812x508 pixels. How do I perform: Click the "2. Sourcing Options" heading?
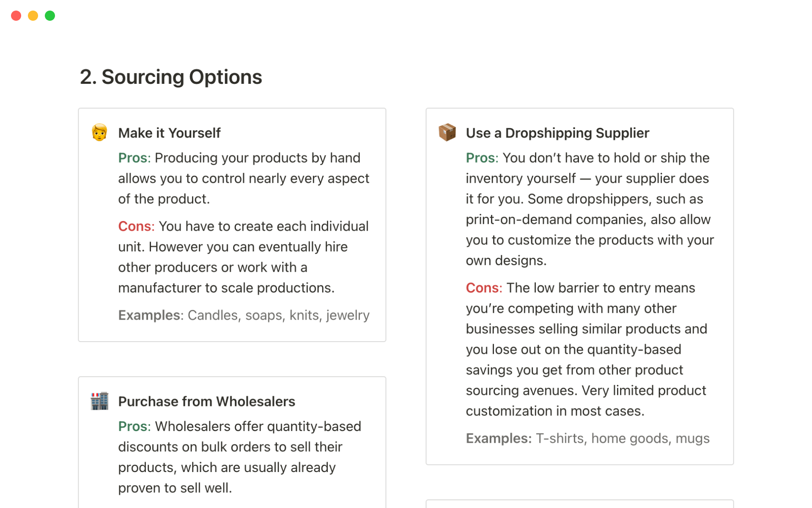[171, 77]
